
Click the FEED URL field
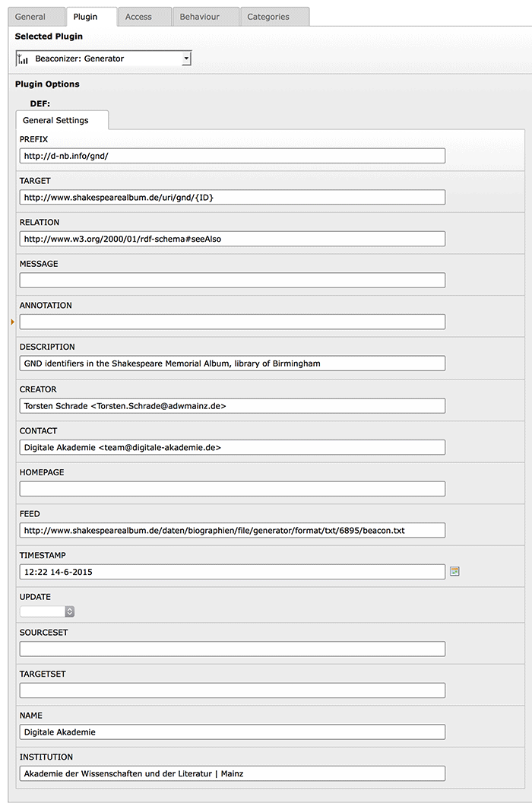pyautogui.click(x=232, y=530)
